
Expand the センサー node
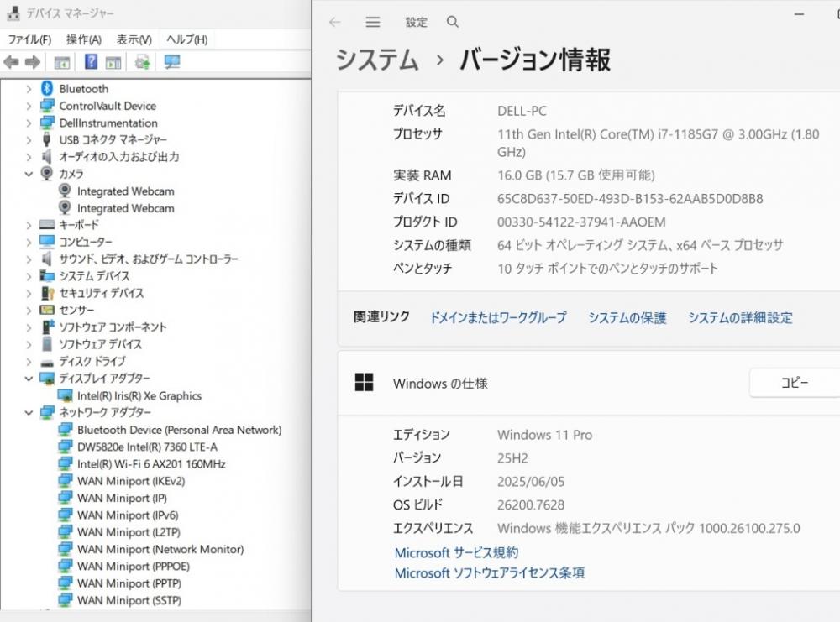[29, 311]
